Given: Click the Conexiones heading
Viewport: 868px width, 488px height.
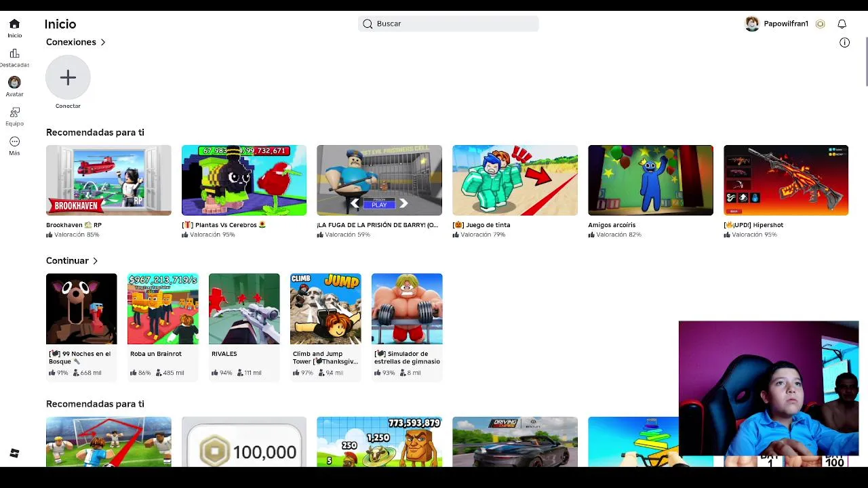Looking at the screenshot, I should point(71,42).
